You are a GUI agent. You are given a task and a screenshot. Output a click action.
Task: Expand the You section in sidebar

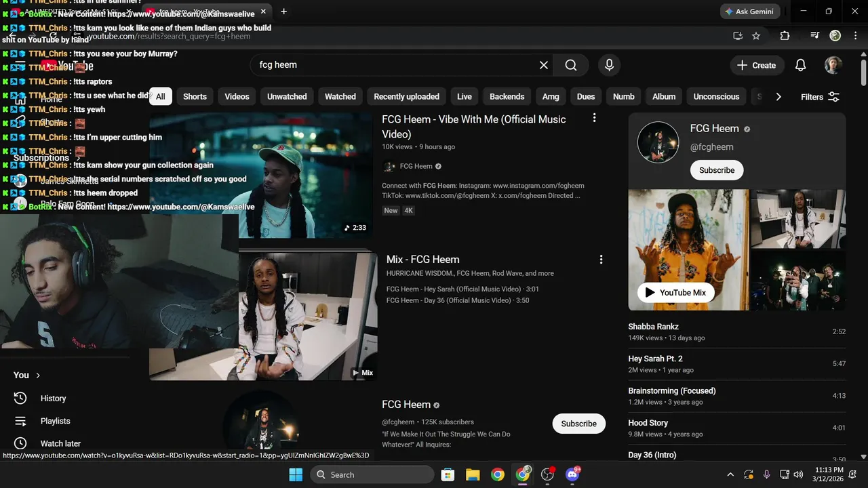click(x=27, y=375)
